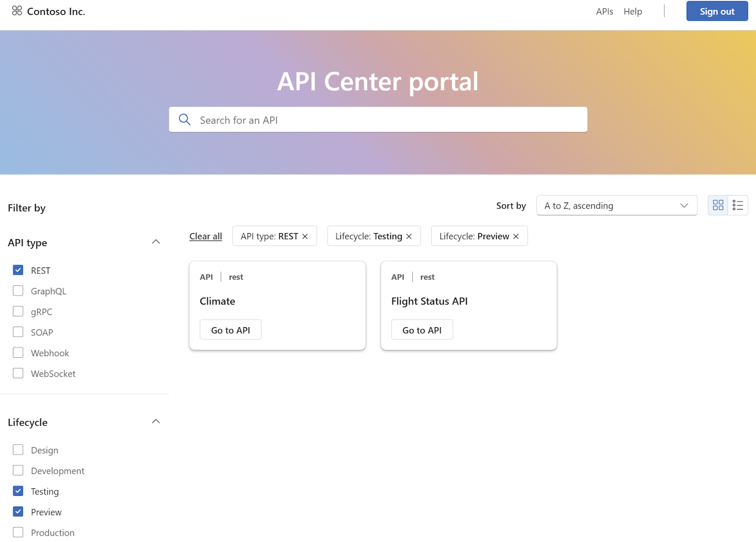Screen dimensions: 756x542
Task: Click the Contoso Inc. logo icon
Action: tap(17, 10)
